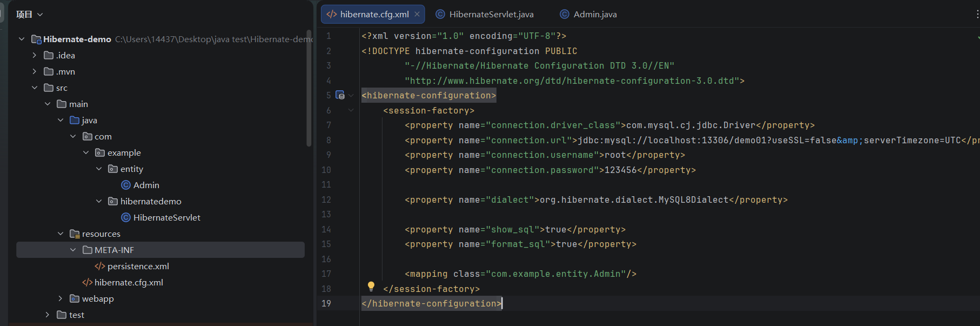Click the connection.url property value text
Screen dimensions: 980x326
[x=769, y=140]
